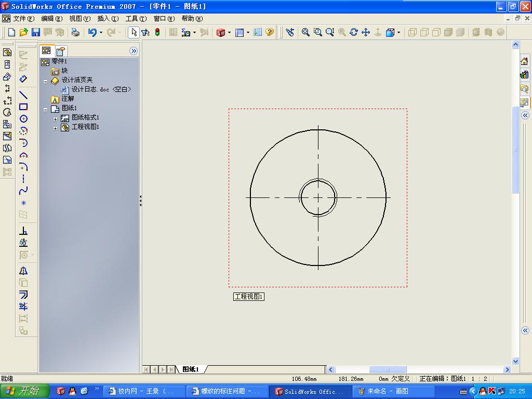Image resolution: width=532 pixels, height=399 pixels.
Task: Click the Mirror Entities icon
Action: coord(23,271)
